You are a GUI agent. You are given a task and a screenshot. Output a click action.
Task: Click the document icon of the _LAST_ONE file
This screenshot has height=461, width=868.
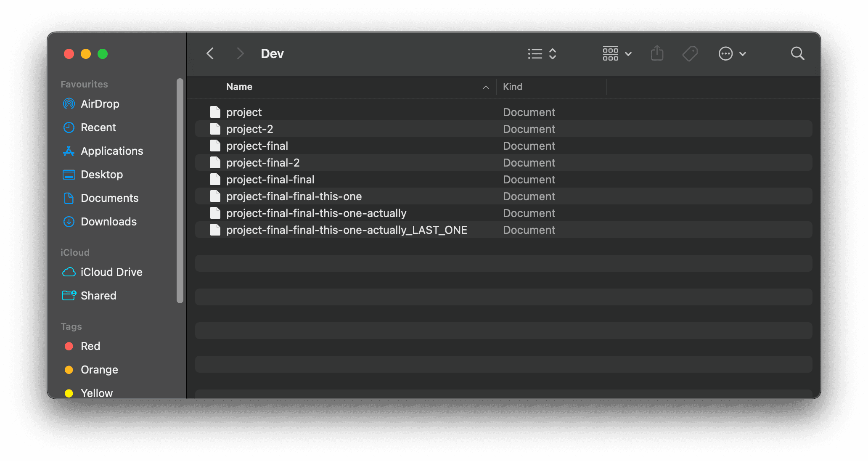(215, 230)
